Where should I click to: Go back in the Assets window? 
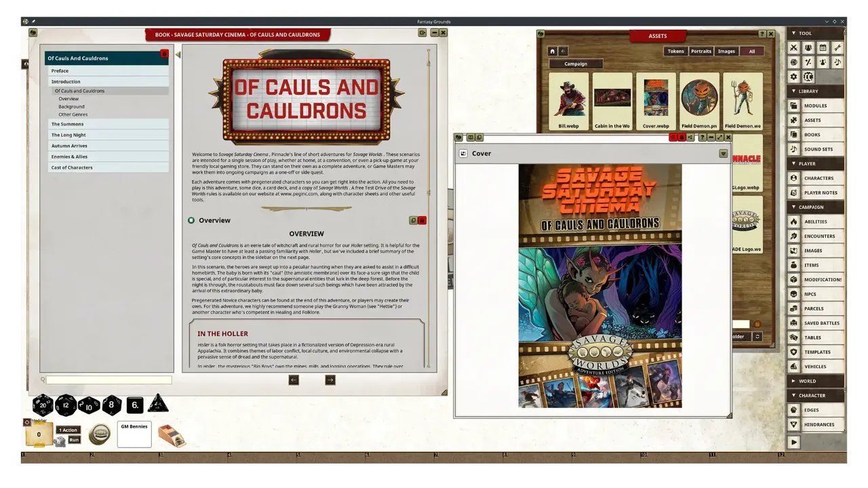564,51
